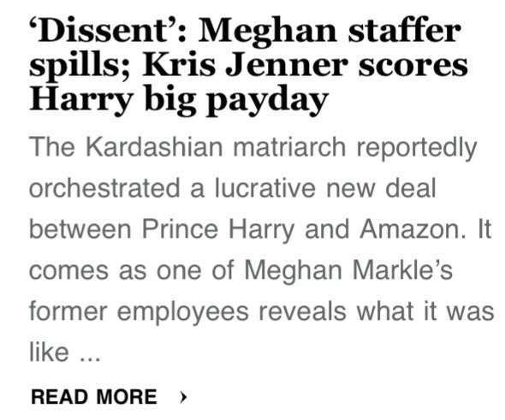Viewport: 505px width, 420px height.
Task: Open the 'Dissent' Meghan staffer headline
Action: (248, 66)
